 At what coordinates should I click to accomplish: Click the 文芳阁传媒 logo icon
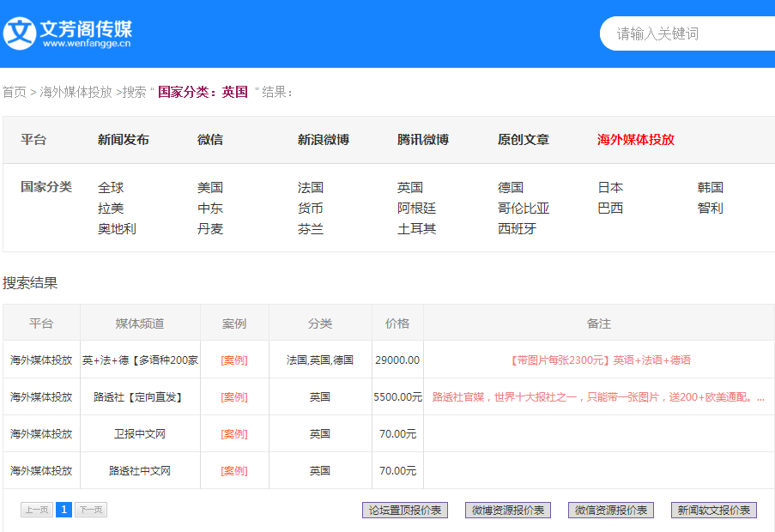click(20, 33)
